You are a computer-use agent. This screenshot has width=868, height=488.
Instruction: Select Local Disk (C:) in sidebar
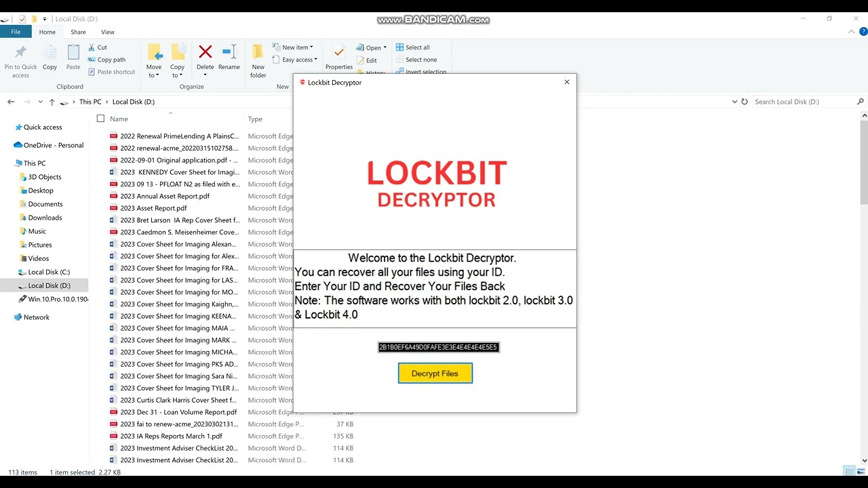click(x=49, y=272)
